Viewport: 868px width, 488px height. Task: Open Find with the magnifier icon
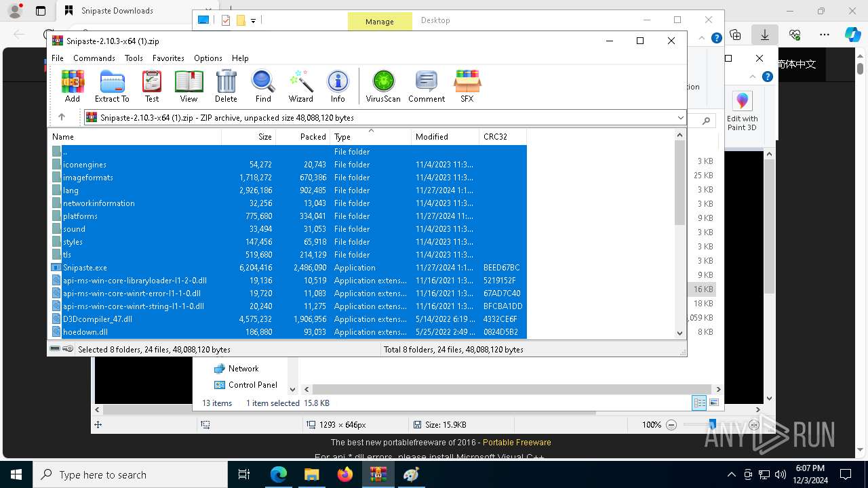[263, 86]
